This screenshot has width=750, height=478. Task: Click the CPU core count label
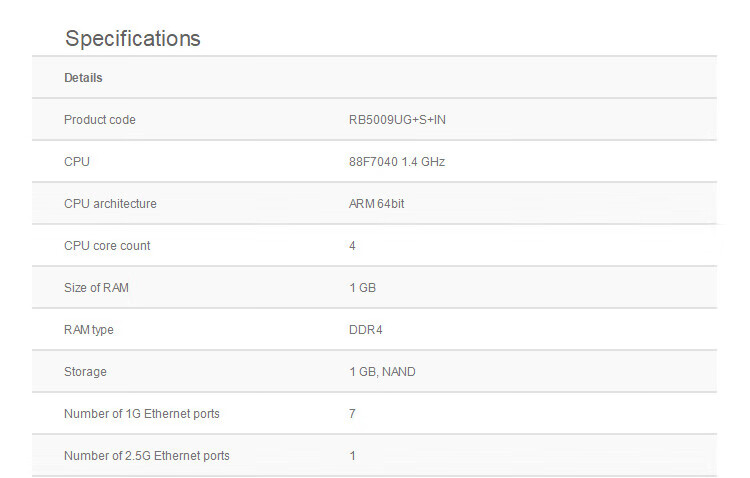[107, 246]
